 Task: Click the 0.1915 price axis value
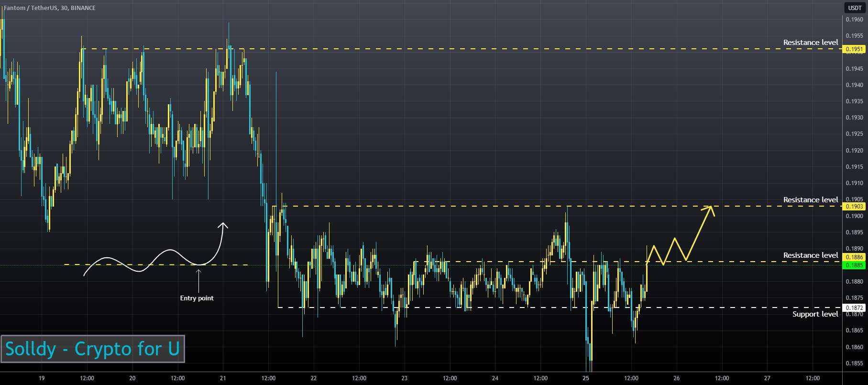pos(854,167)
